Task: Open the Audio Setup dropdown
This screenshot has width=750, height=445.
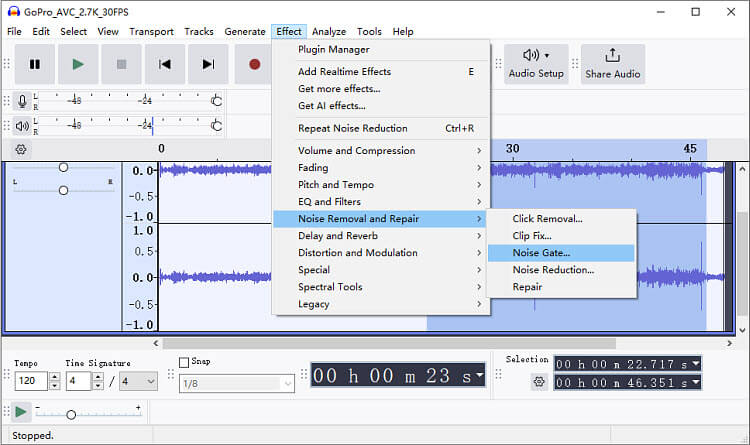Action: click(x=535, y=63)
